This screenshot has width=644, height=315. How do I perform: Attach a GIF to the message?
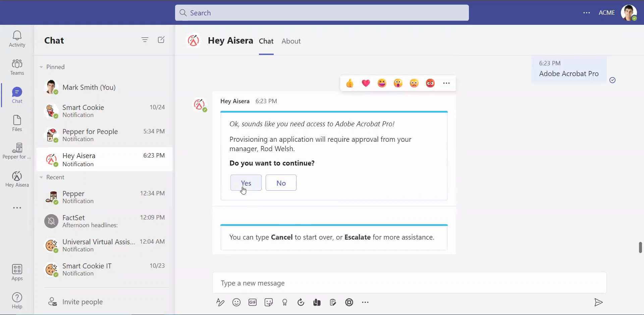[253, 302]
